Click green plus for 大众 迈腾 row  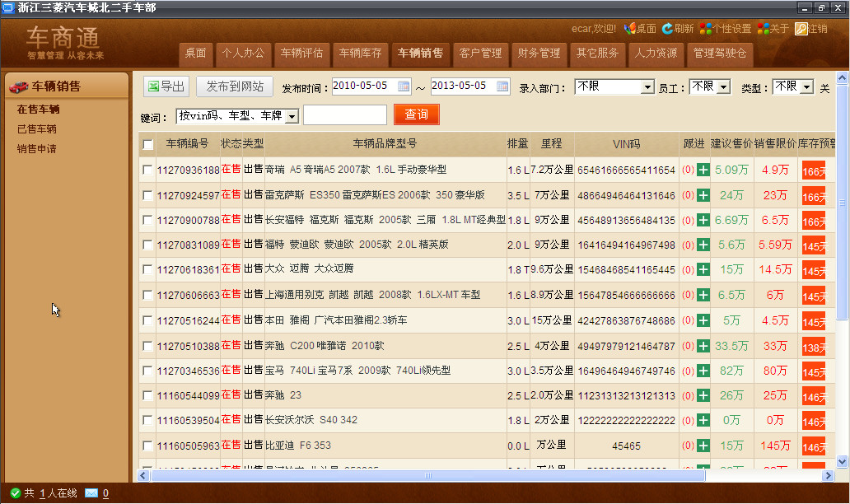coord(703,269)
